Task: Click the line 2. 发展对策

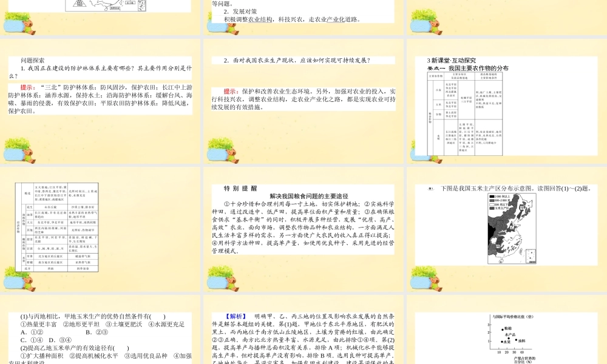Action: point(240,12)
